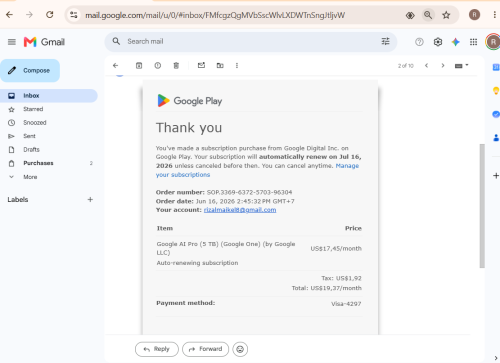Open Purchases category
Screen dimensions: 500x363
pyautogui.click(x=49, y=163)
